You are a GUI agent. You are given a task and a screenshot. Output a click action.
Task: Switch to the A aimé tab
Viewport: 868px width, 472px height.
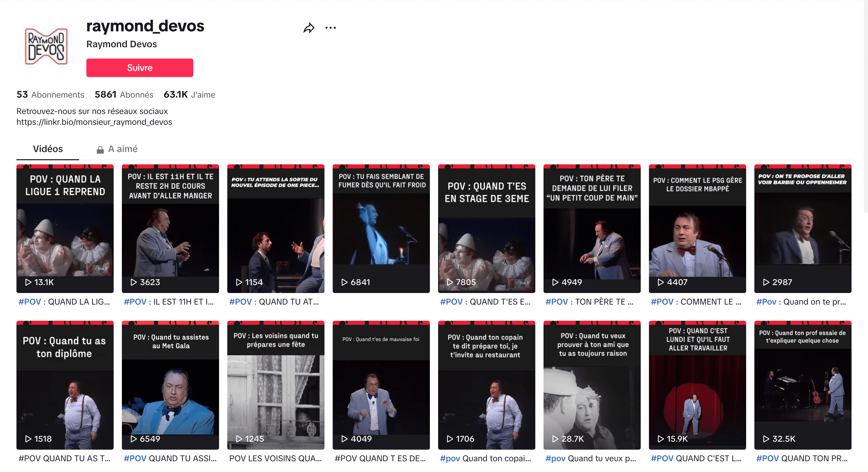click(123, 149)
